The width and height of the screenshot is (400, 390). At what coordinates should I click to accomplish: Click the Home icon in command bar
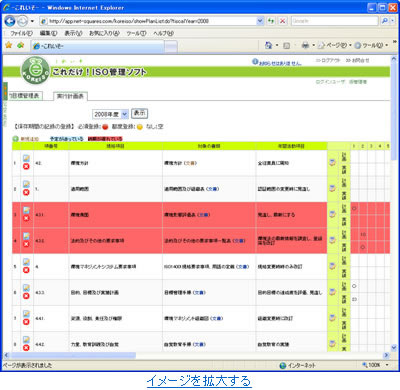click(x=268, y=45)
